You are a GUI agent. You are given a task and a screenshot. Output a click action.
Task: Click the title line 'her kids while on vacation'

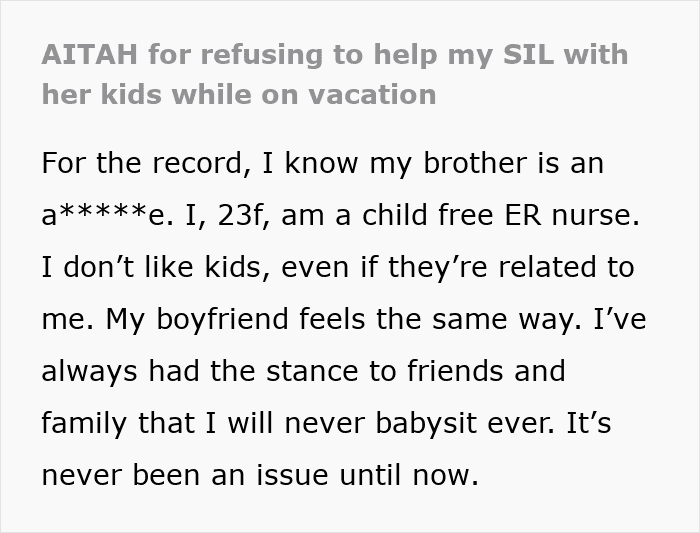239,95
